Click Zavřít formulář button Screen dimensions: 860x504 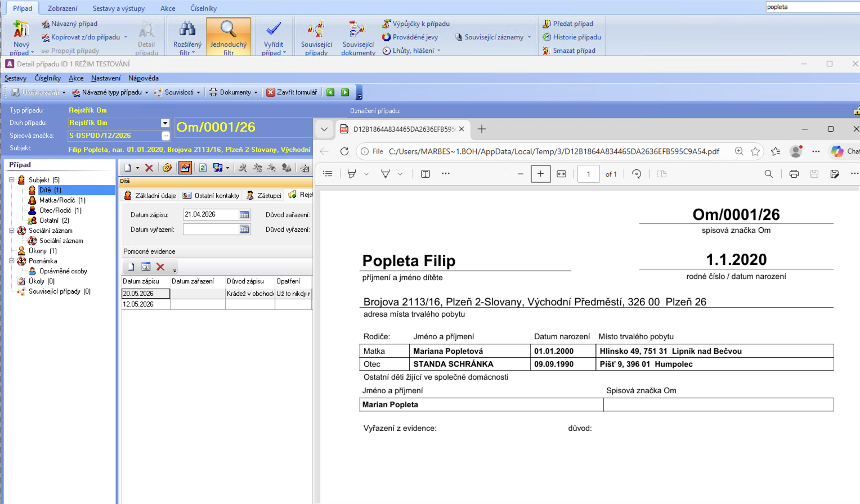point(292,92)
